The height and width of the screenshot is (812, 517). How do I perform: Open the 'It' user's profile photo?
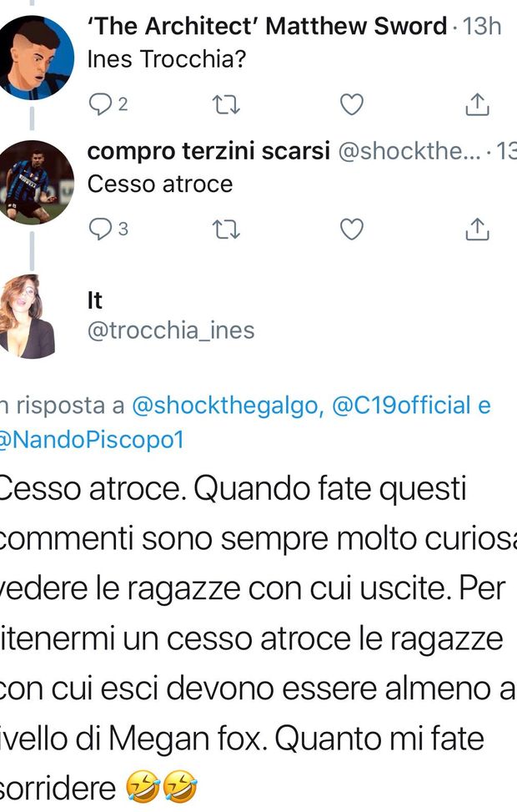[x=26, y=316]
